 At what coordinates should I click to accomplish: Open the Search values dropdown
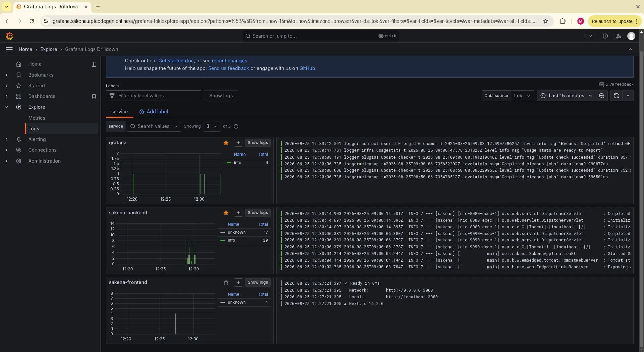point(154,126)
